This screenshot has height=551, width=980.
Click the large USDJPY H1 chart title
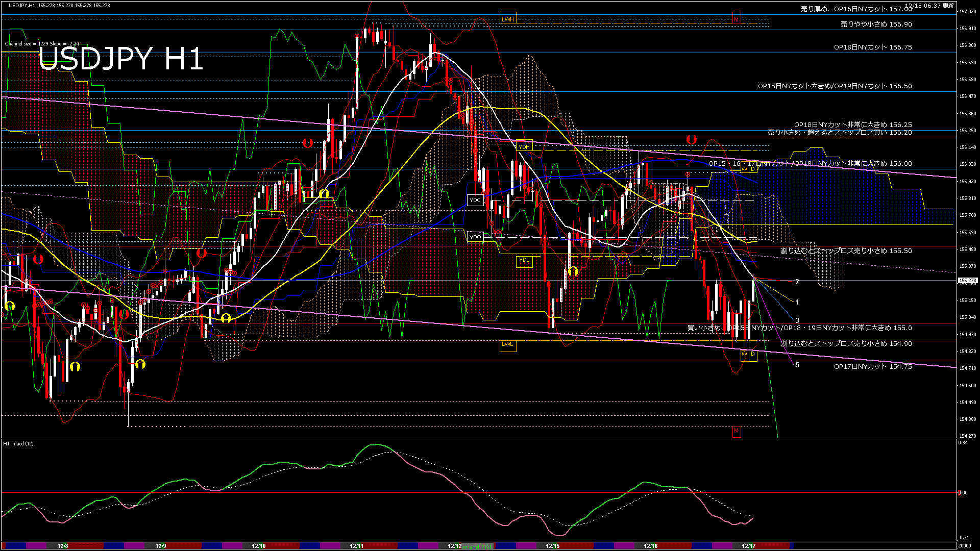(x=120, y=59)
